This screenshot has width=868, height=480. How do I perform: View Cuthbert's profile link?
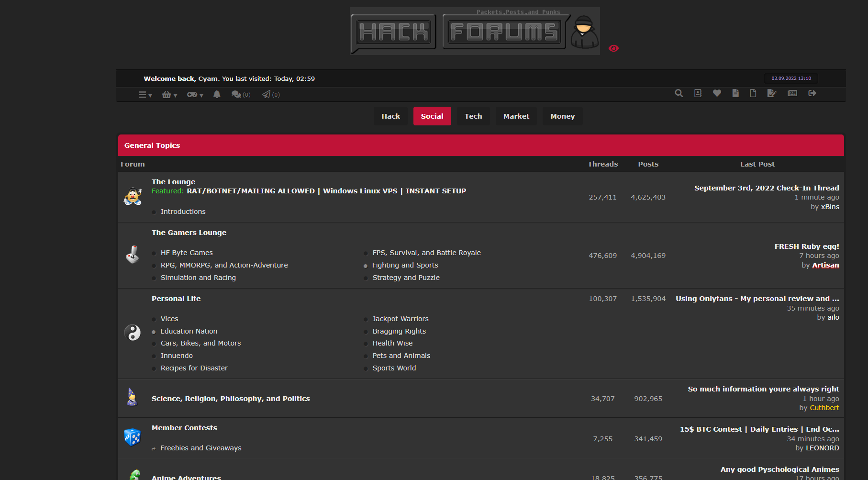pyautogui.click(x=824, y=408)
